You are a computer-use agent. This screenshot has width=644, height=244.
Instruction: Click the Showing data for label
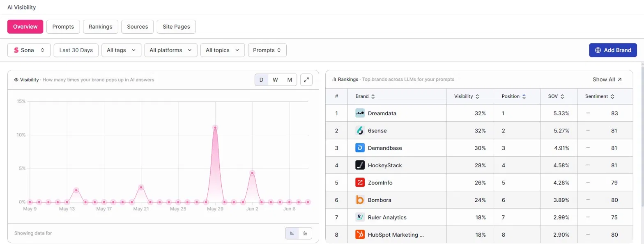pyautogui.click(x=33, y=233)
